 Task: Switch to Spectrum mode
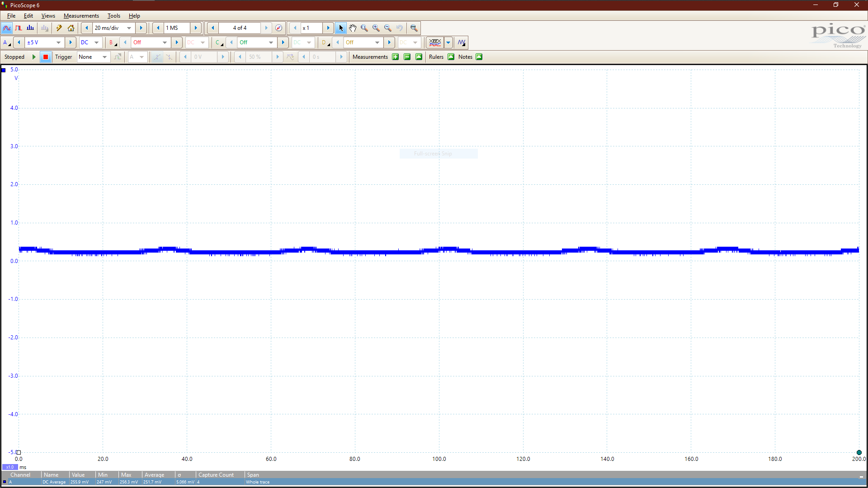tap(30, 28)
